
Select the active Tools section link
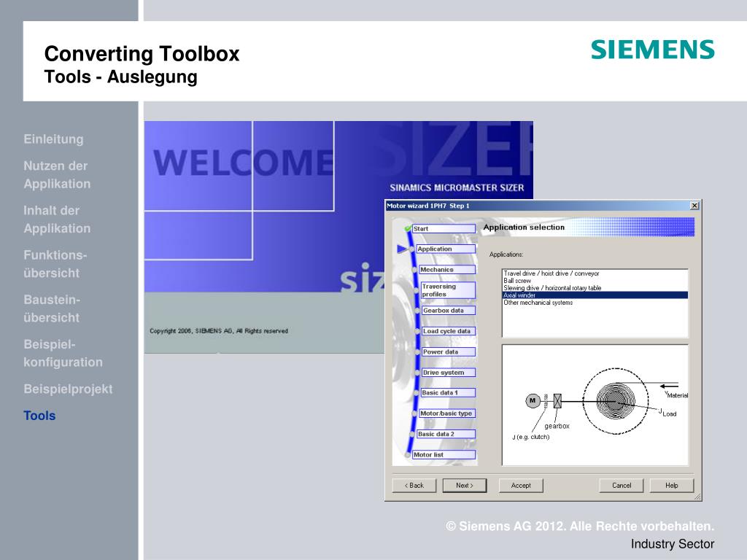(39, 416)
